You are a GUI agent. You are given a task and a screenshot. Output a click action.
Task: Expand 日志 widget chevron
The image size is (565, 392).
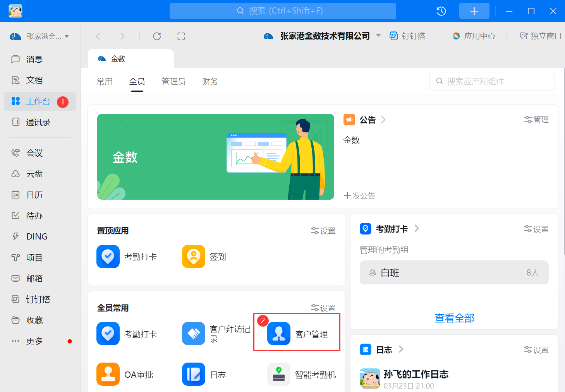click(401, 349)
